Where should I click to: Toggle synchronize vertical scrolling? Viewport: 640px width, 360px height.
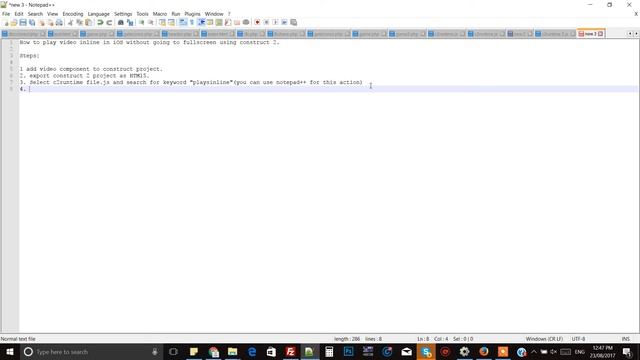point(162,22)
